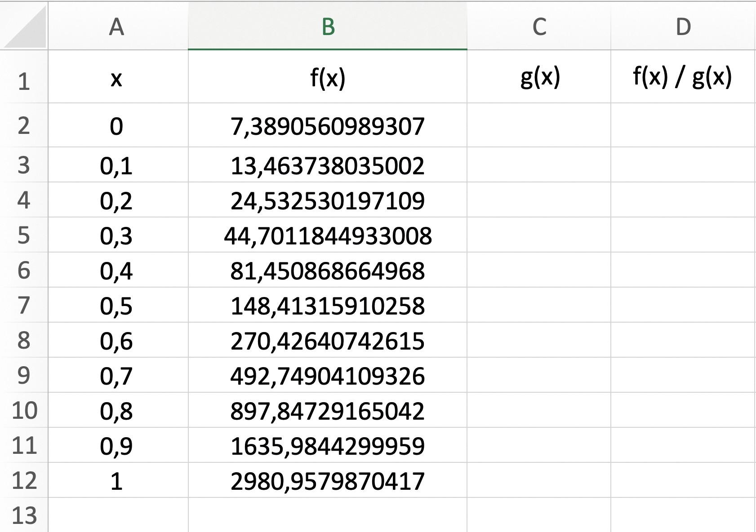Screen dimensions: 756x532
Task: Click the empty g(x) cell in row 2
Action: click(539, 126)
